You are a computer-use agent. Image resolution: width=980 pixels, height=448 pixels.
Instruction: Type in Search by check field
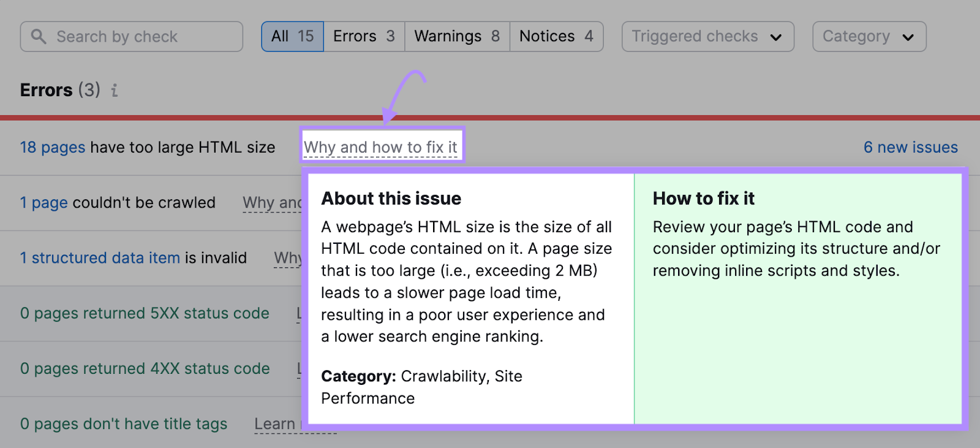point(141,37)
